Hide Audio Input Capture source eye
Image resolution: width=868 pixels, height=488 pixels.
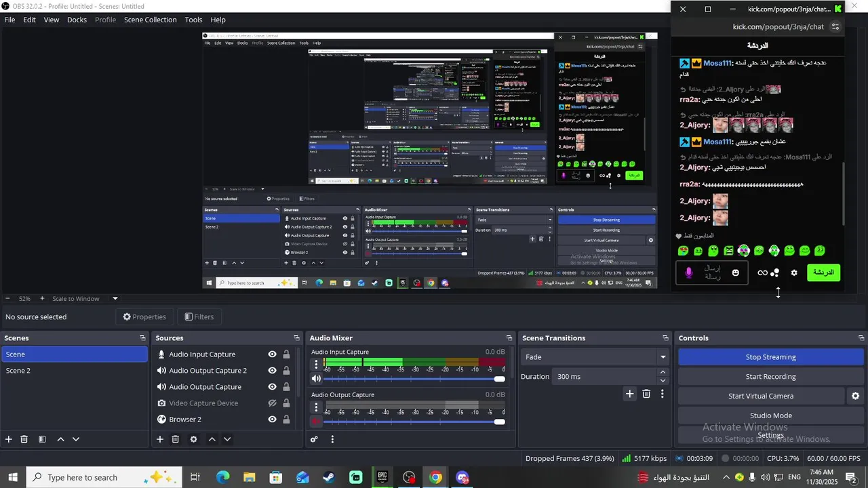tap(272, 354)
